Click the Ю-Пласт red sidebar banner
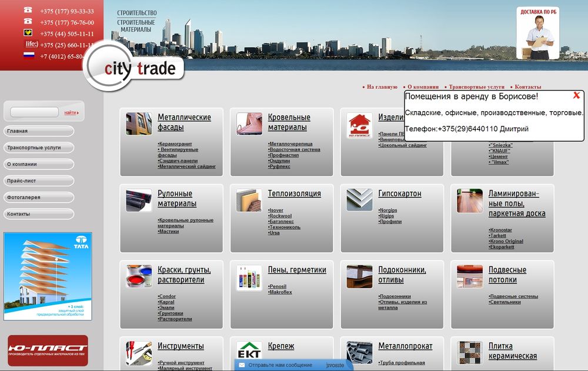 [x=48, y=350]
